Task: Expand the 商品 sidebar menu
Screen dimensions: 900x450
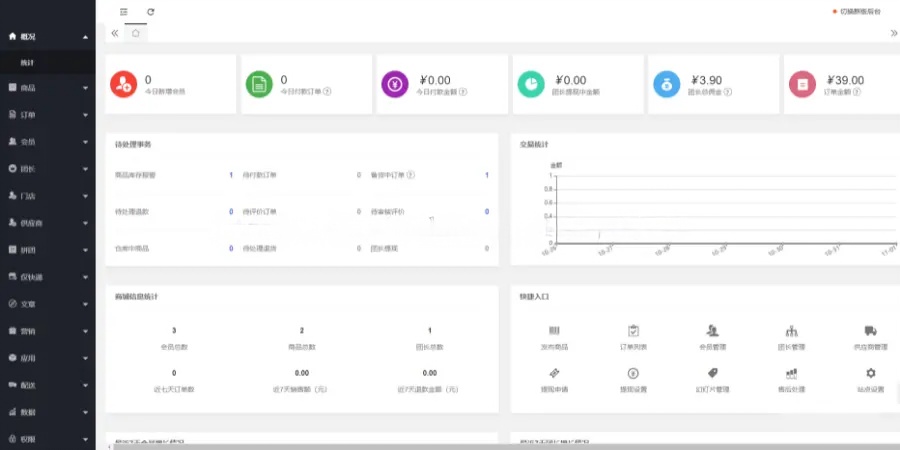Action: click(47, 88)
